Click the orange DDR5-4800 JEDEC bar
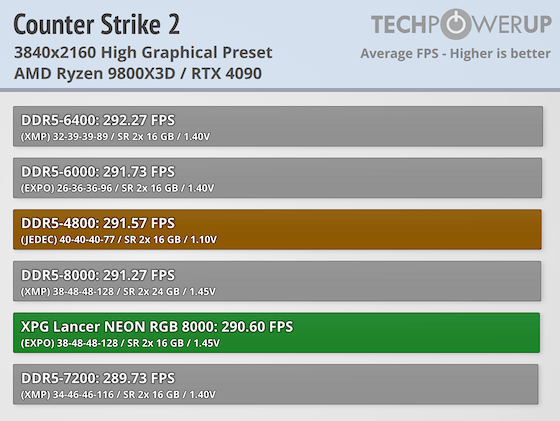The height and width of the screenshot is (421, 560). click(277, 229)
